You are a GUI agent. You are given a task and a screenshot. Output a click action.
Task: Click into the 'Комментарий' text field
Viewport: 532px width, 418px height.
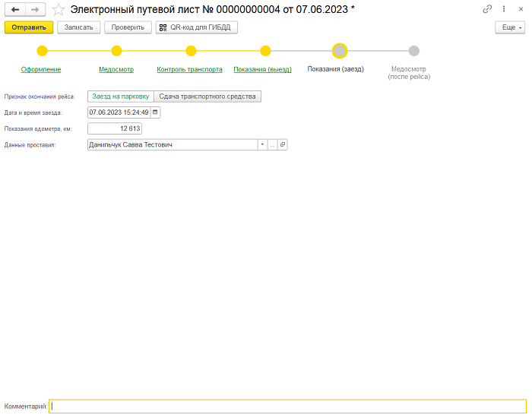pyautogui.click(x=287, y=407)
